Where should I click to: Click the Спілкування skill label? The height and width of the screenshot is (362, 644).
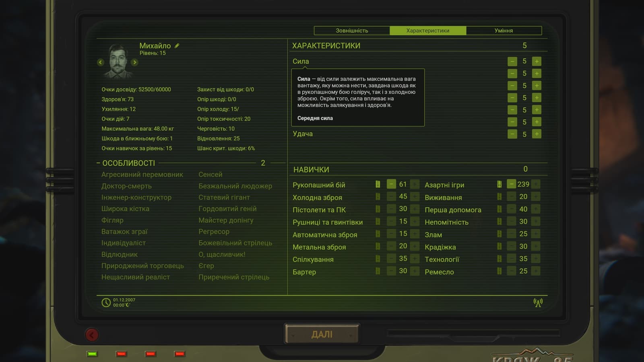pyautogui.click(x=313, y=259)
